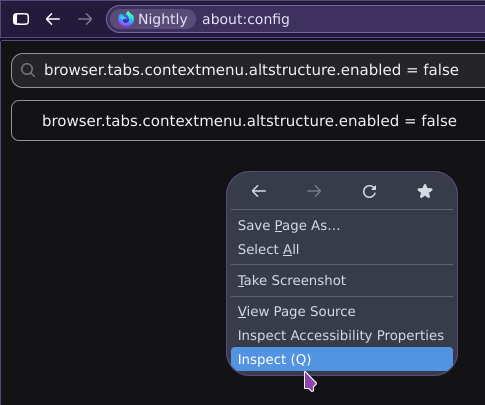The height and width of the screenshot is (405, 485).
Task: Click the back arrow in context menu
Action: click(259, 191)
